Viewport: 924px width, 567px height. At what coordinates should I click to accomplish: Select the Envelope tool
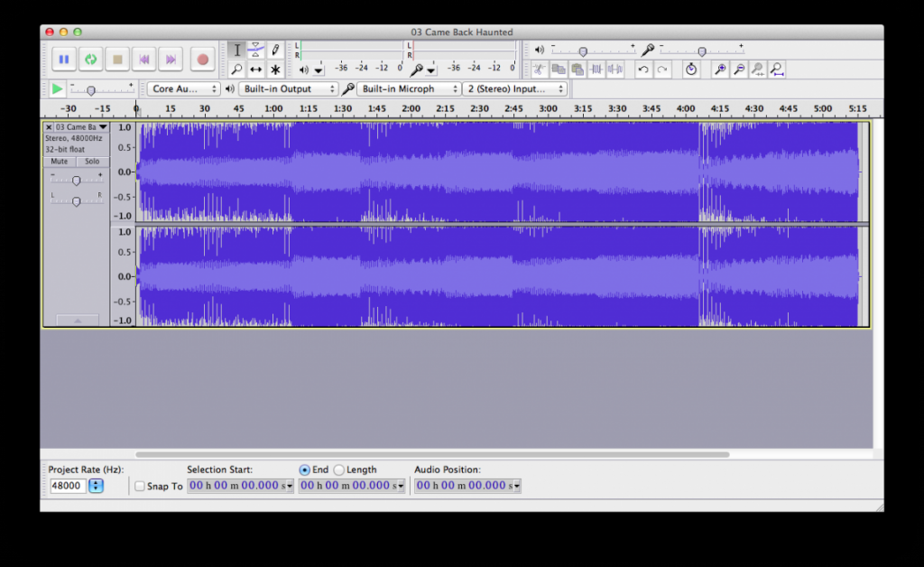[255, 50]
